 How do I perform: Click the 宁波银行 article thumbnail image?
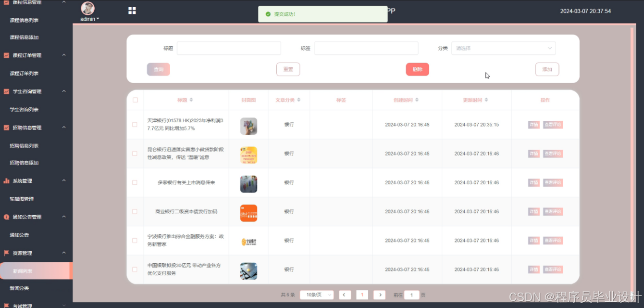248,241
